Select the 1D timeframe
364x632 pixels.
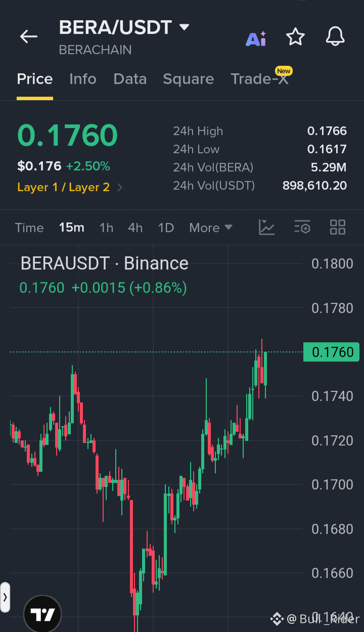(x=166, y=228)
